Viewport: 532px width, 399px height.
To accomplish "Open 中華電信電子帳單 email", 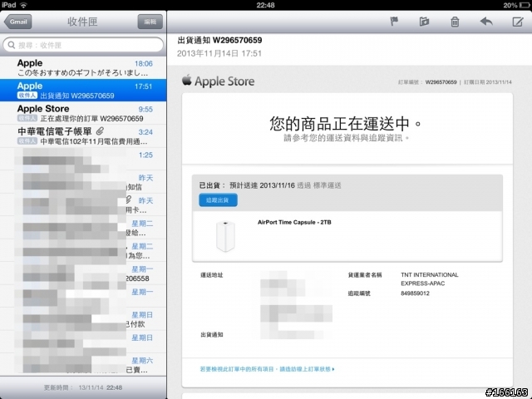I will coord(83,135).
